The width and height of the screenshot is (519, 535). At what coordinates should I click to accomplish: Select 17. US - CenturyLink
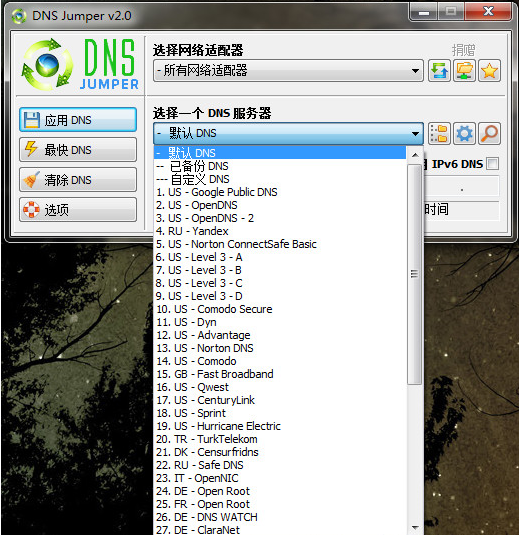pyautogui.click(x=280, y=400)
